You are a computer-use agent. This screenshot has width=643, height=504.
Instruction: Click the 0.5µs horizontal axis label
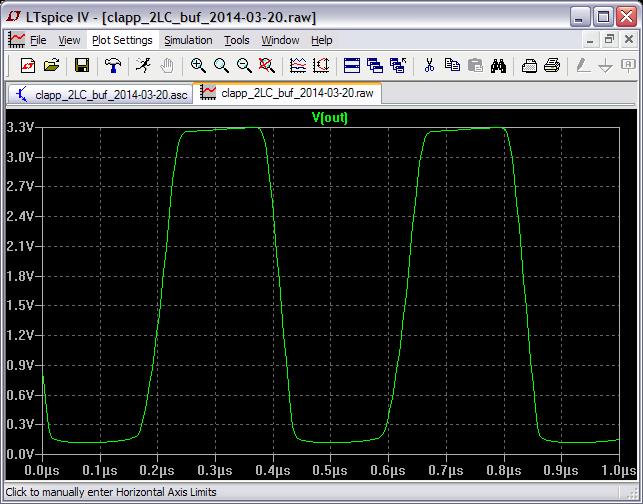pos(330,470)
